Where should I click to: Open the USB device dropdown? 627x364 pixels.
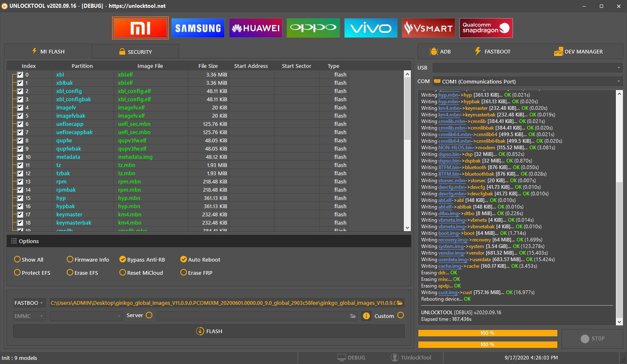coord(527,67)
